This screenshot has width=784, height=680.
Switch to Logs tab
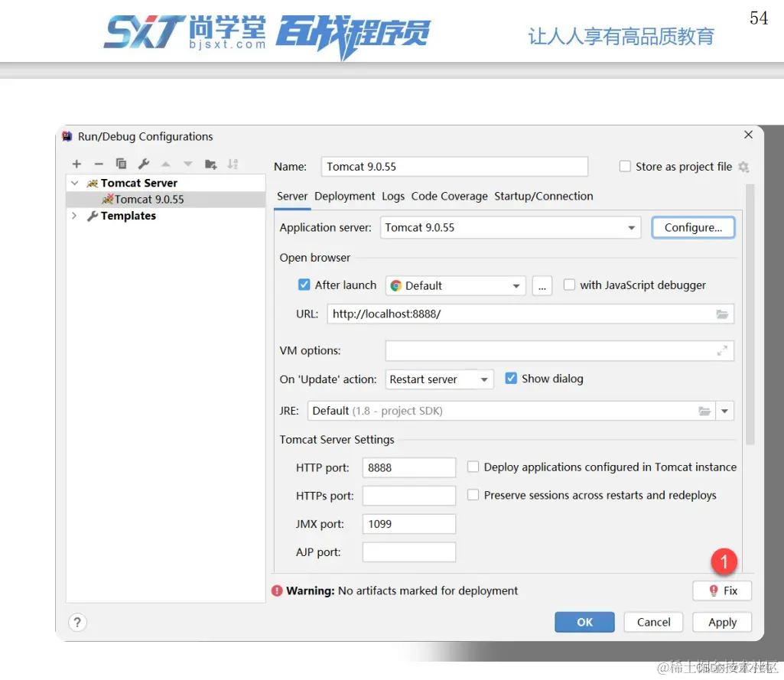[393, 196]
